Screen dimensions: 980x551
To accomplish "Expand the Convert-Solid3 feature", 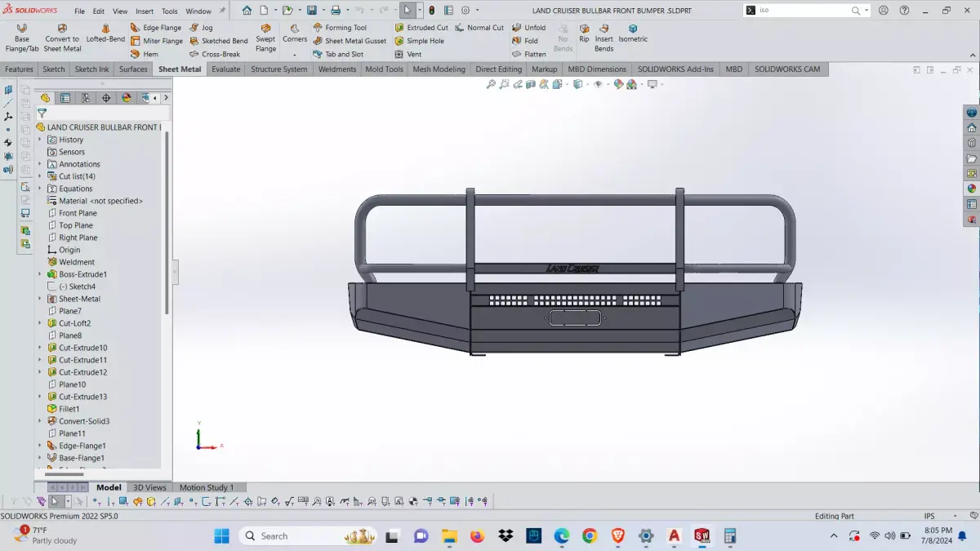I will [x=40, y=421].
